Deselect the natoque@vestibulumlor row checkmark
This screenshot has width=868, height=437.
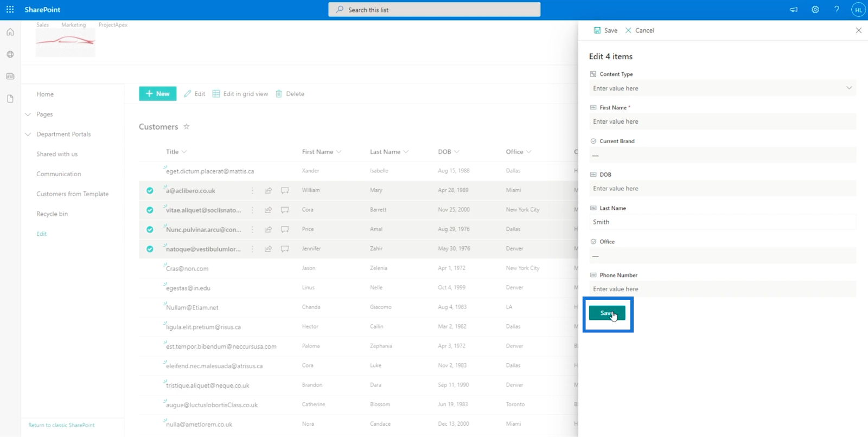(150, 249)
